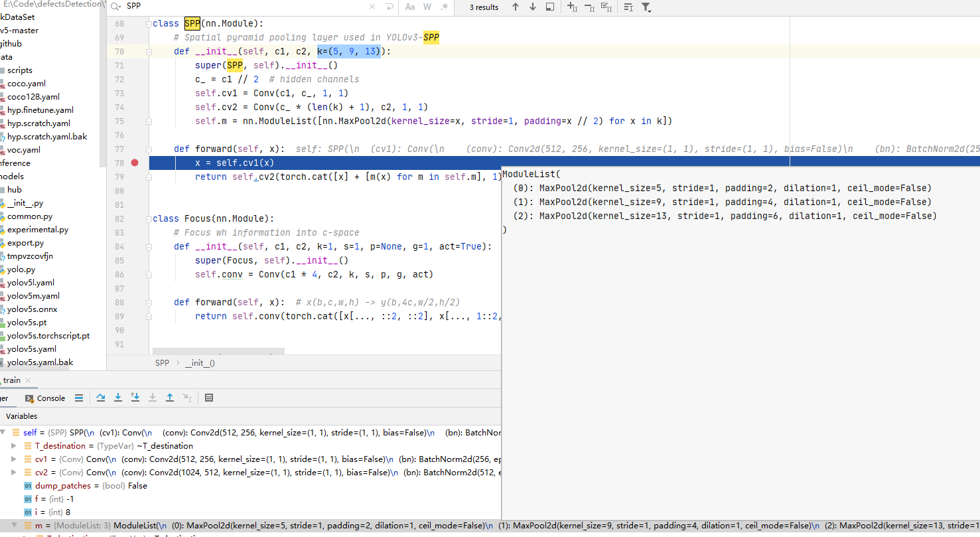
Task: Click Step Out in debugger toolbar
Action: (x=170, y=398)
